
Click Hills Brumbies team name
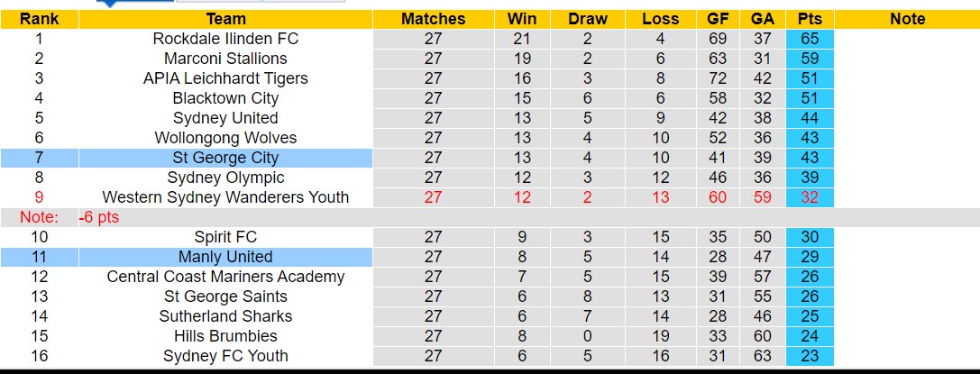(225, 336)
